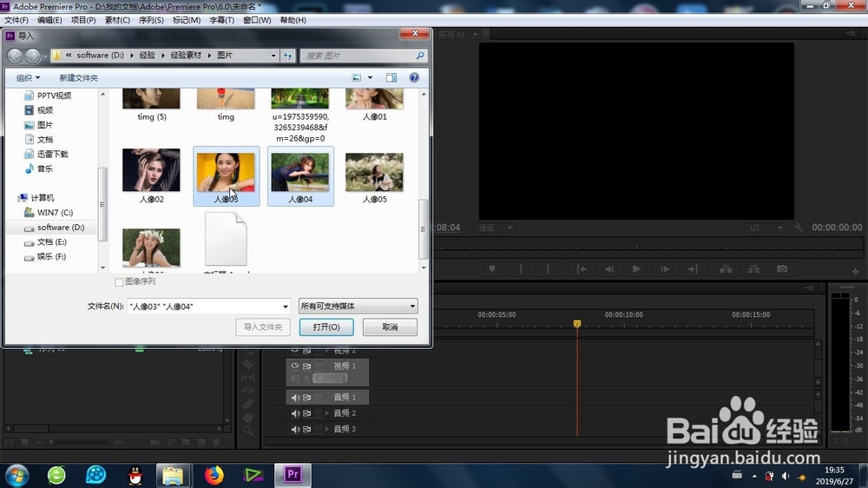Refresh the folder with the refresh button

(288, 56)
